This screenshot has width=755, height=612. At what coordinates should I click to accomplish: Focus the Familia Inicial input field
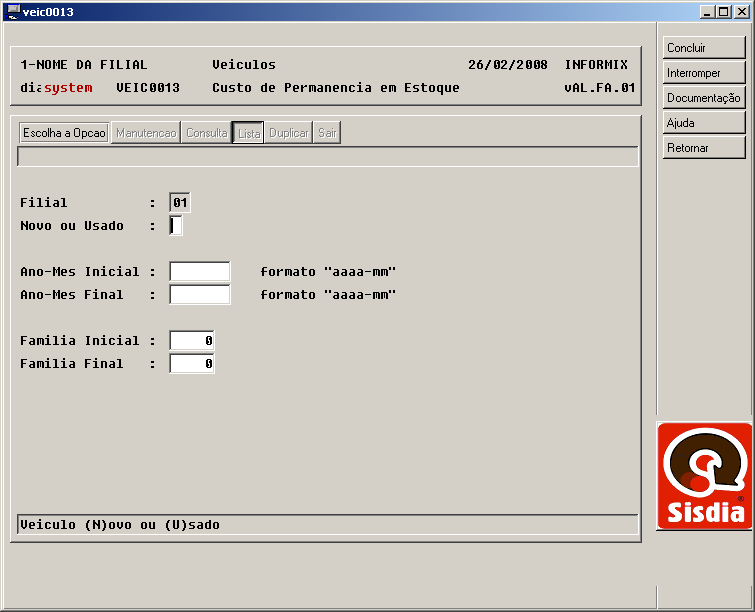point(192,341)
